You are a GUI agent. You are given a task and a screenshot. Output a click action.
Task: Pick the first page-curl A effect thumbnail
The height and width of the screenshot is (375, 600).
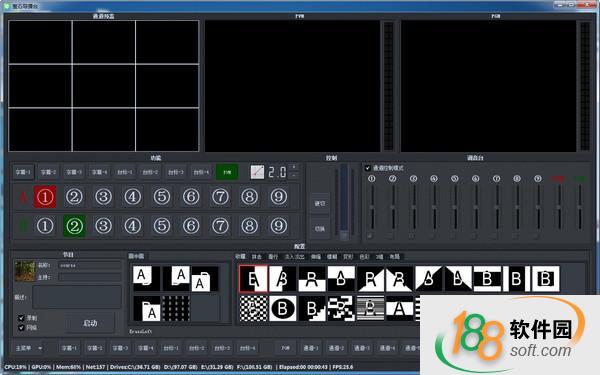(147, 278)
